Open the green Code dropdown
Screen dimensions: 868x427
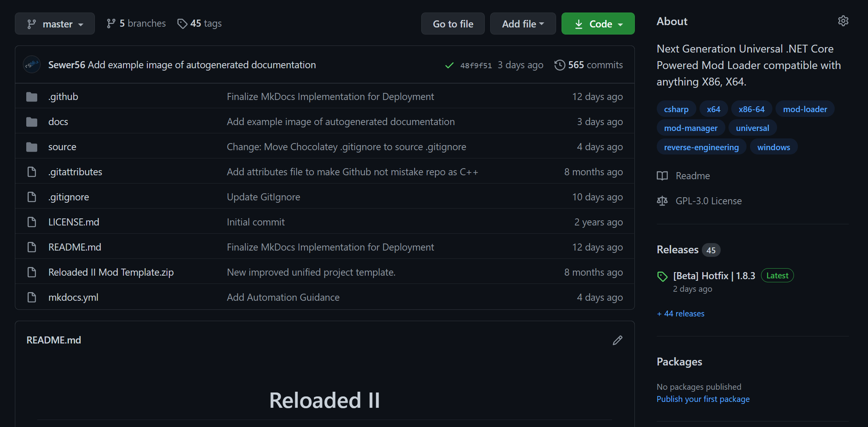click(598, 24)
